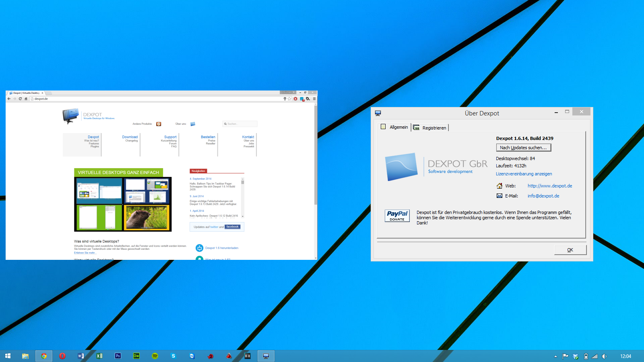Open the http://www.dexpot.de link
Screen dimensions: 644x362
[x=550, y=186]
